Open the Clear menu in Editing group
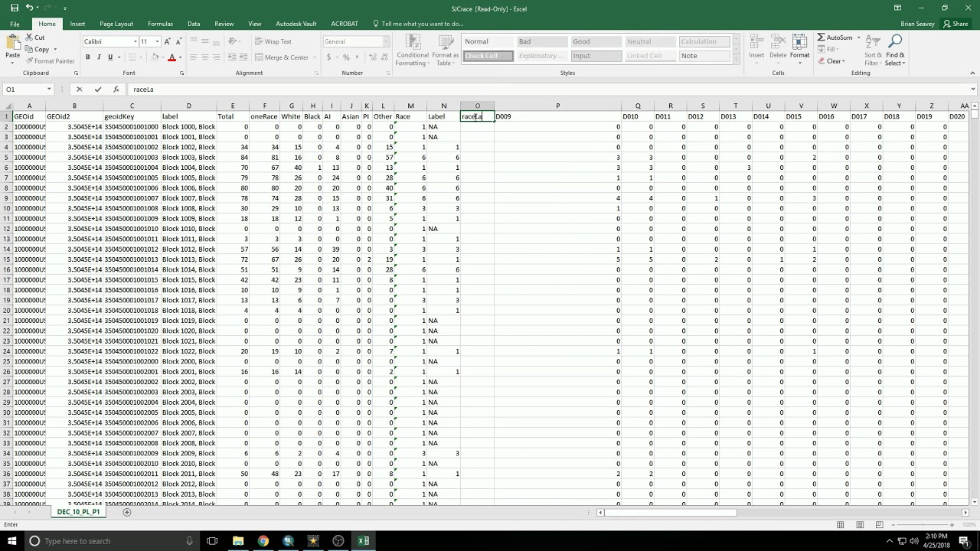 (831, 60)
